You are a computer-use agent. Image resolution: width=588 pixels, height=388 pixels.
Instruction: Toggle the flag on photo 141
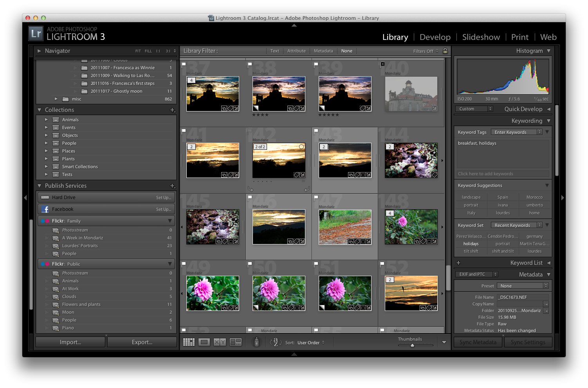[184, 131]
